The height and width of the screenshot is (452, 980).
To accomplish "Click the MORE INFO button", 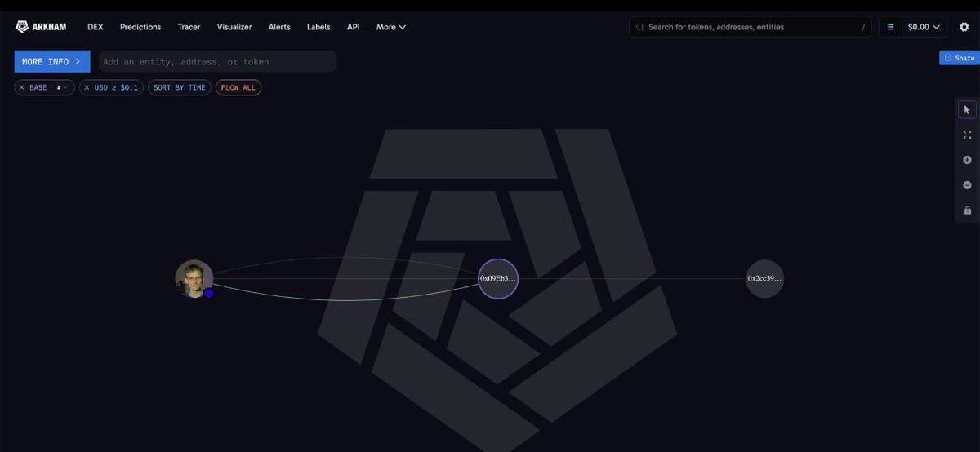I will click(52, 61).
